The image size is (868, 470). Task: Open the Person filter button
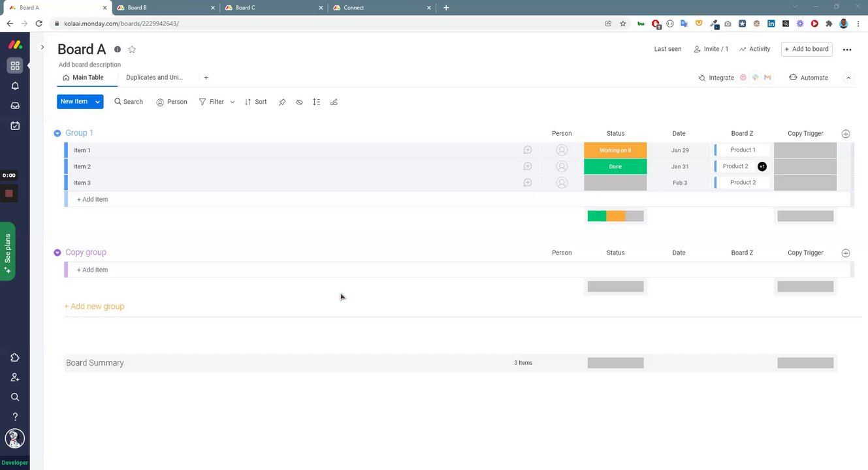(x=172, y=102)
